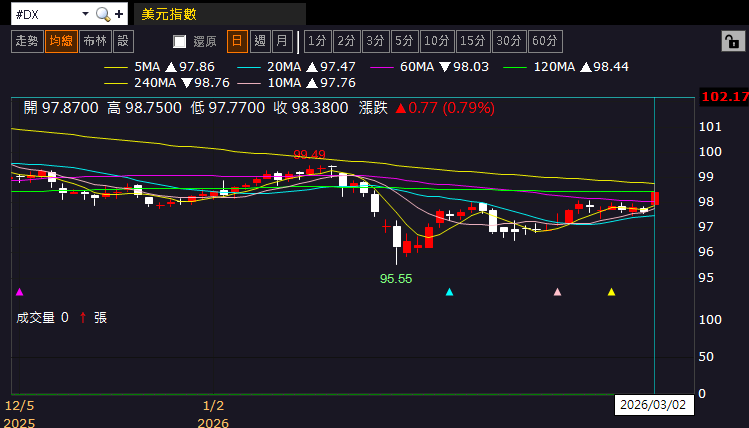Click the 99.49 high price label
The height and width of the screenshot is (428, 749).
(x=310, y=155)
